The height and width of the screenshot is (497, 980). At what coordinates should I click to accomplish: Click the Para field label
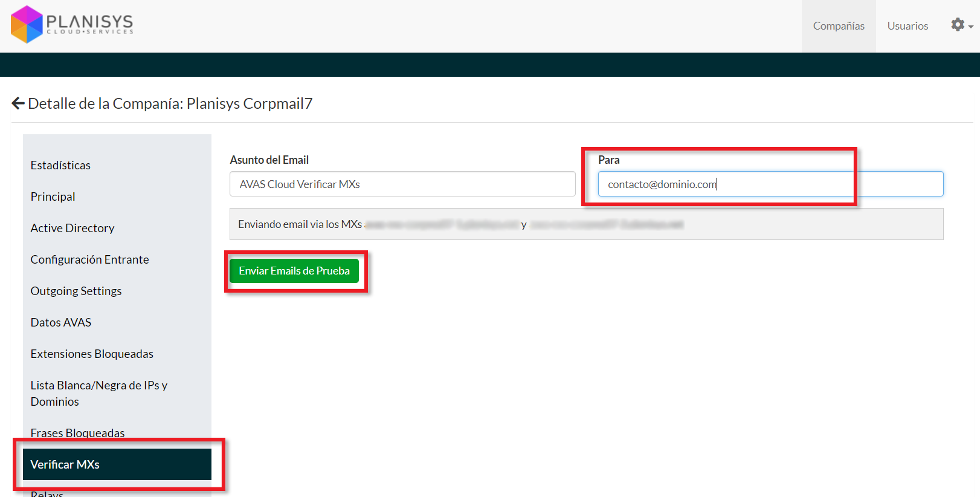[x=609, y=160]
